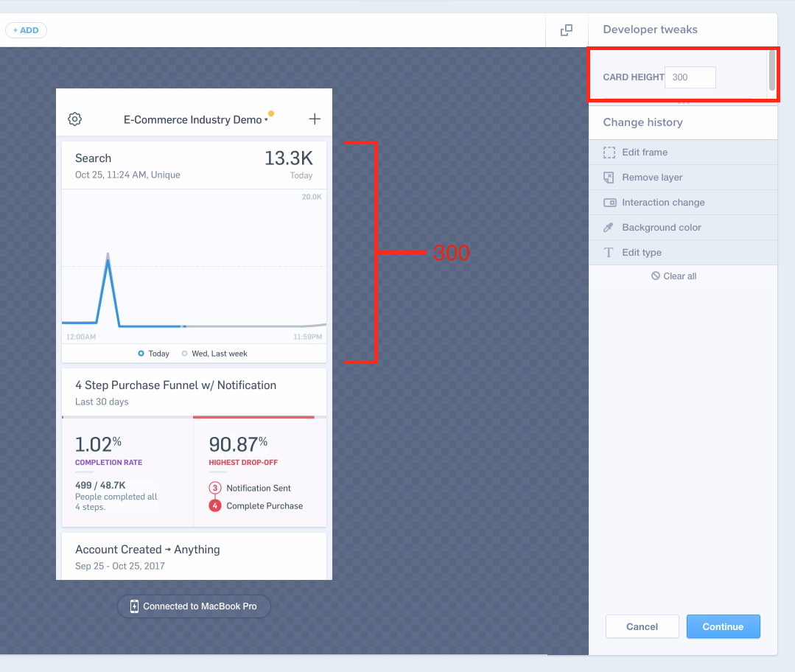Click the pop-out window icon in the top bar
The width and height of the screenshot is (795, 672).
(x=566, y=30)
